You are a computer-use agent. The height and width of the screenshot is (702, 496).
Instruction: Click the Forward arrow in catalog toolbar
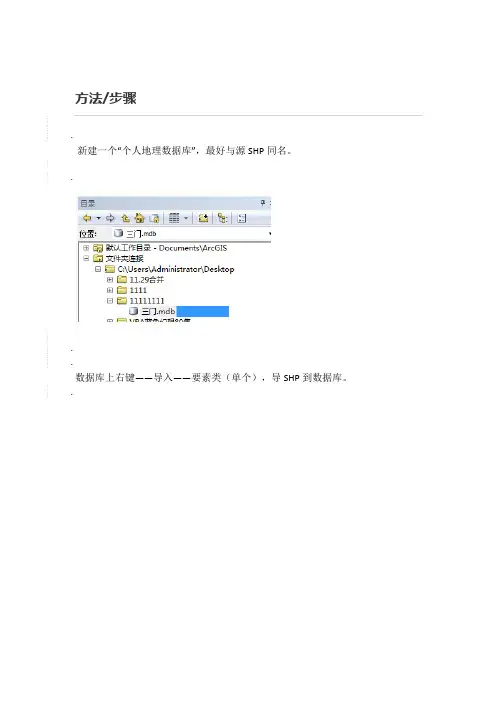pyautogui.click(x=110, y=218)
